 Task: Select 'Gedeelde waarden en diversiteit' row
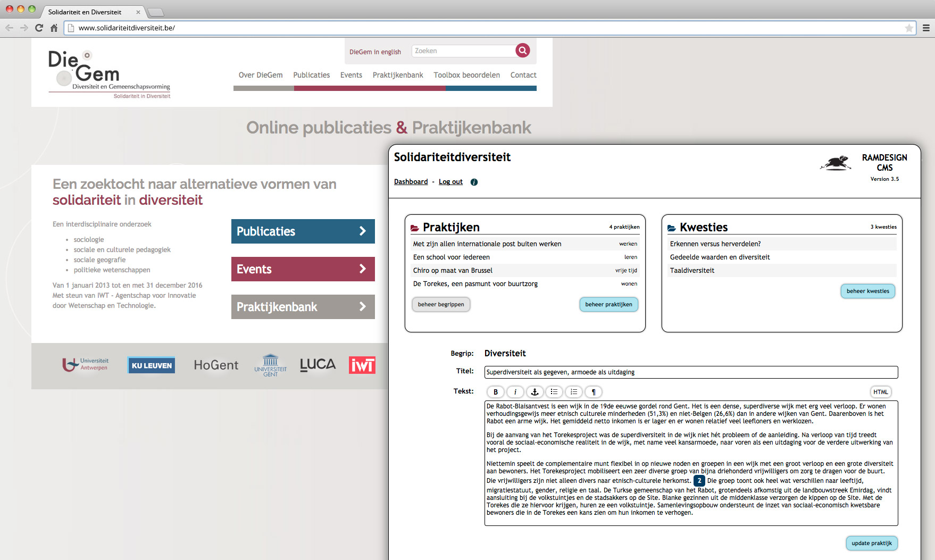pos(782,257)
